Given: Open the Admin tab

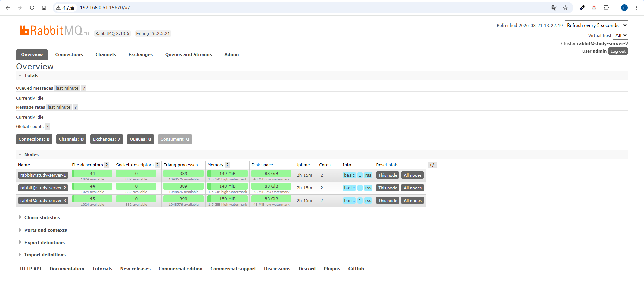Looking at the screenshot, I should coord(232,55).
